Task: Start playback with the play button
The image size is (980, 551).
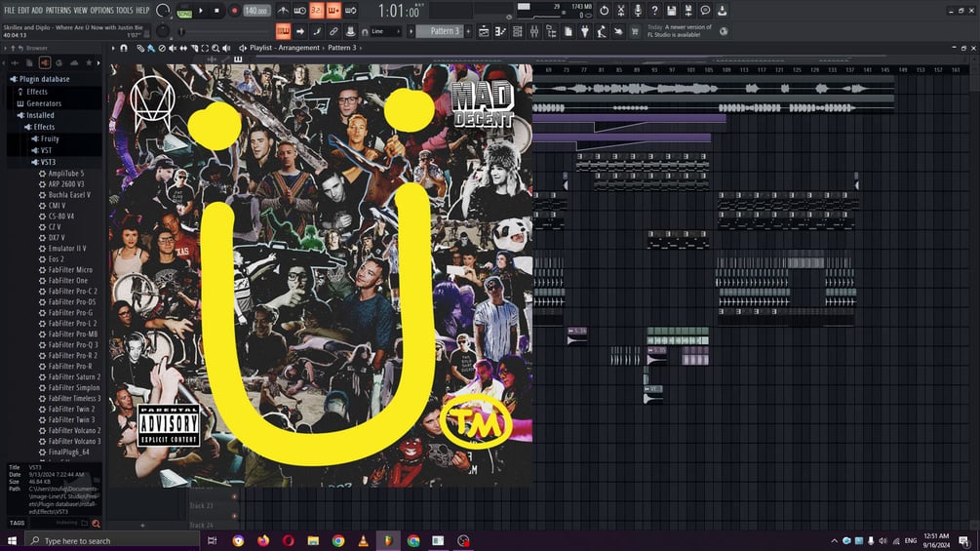Action: [x=201, y=11]
